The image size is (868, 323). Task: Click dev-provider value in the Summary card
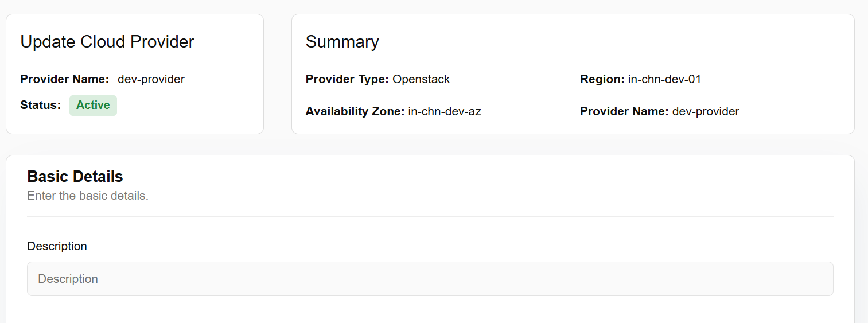pyautogui.click(x=706, y=111)
